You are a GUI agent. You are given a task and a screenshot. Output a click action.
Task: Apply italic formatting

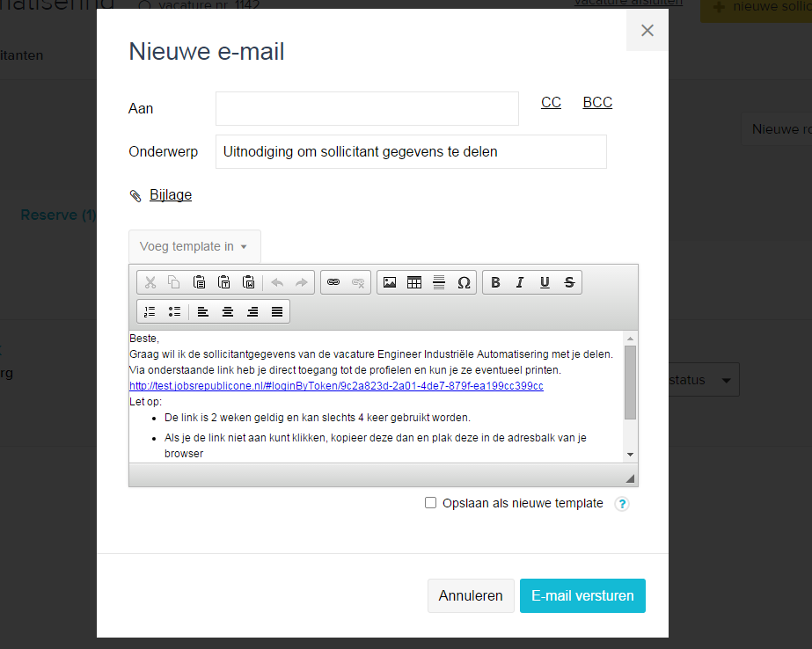[x=520, y=282]
